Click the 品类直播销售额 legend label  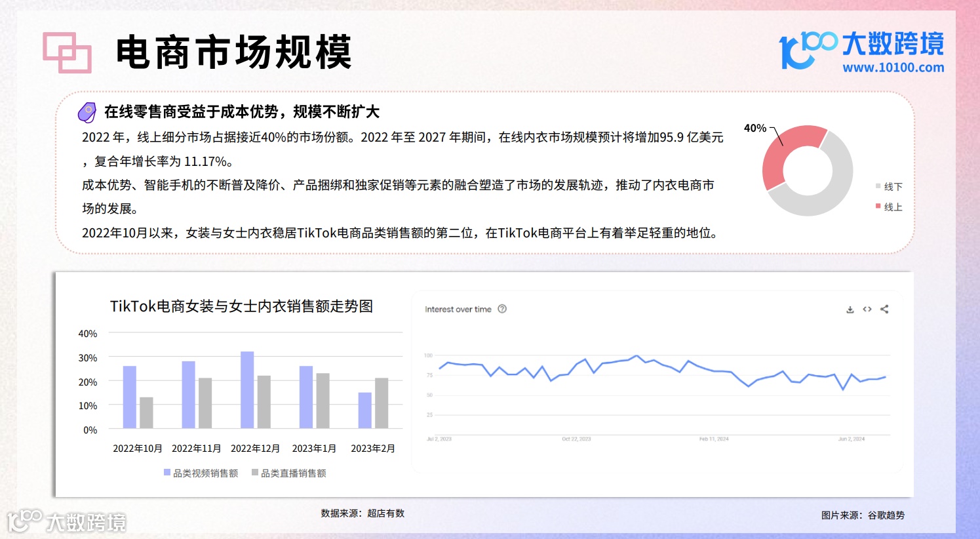pos(294,473)
